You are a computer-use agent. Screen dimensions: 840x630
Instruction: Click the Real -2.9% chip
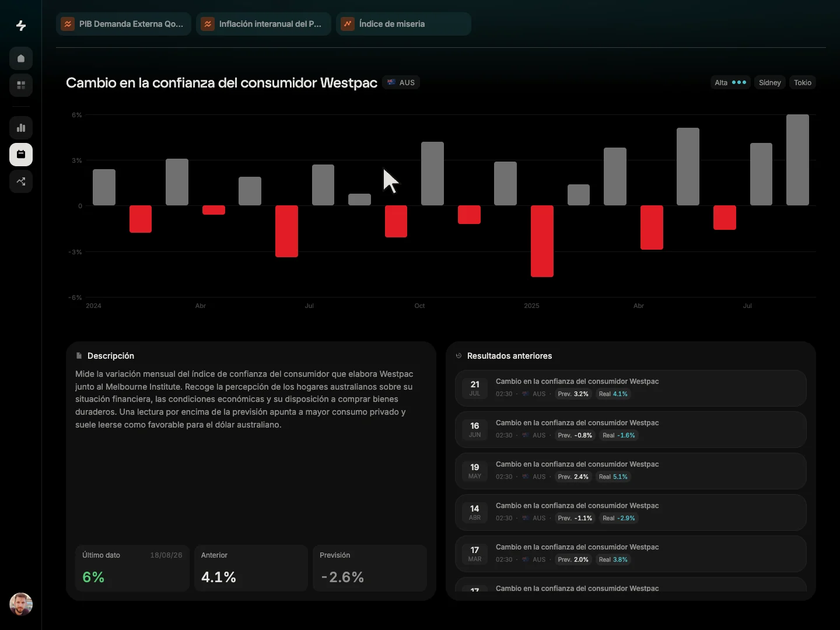pyautogui.click(x=619, y=518)
